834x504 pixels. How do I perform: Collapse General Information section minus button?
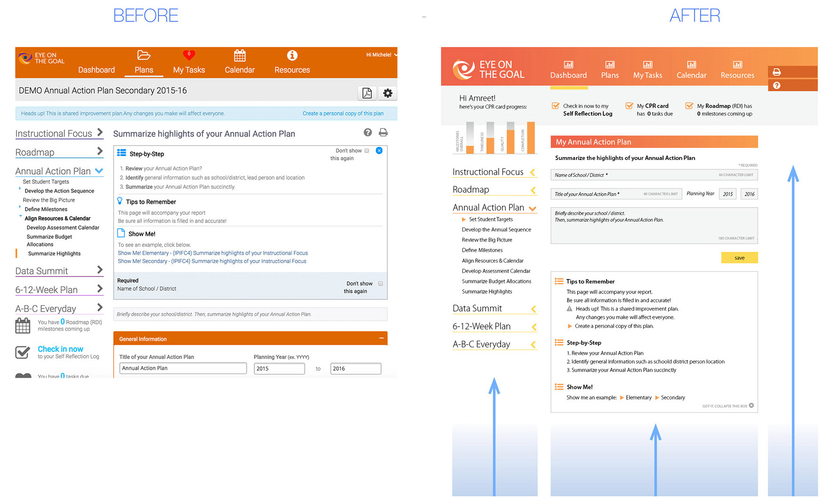click(x=381, y=338)
